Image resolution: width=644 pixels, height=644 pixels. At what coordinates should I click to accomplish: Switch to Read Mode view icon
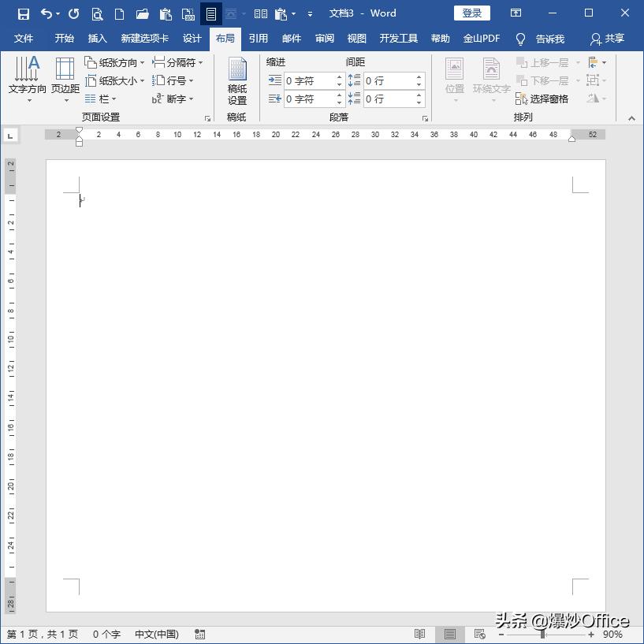(419, 634)
